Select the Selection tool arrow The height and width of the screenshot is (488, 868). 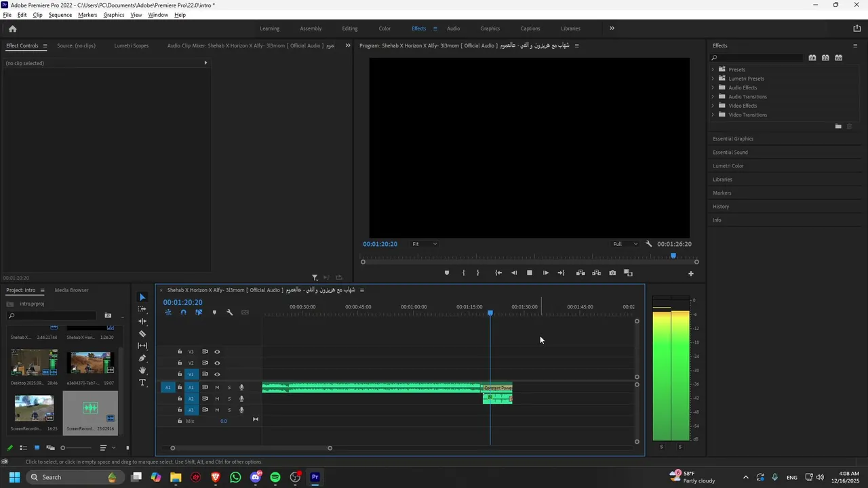pos(142,298)
